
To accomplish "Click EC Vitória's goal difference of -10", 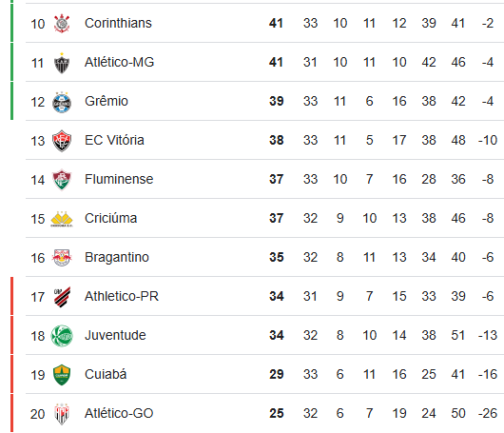I will point(488,140).
